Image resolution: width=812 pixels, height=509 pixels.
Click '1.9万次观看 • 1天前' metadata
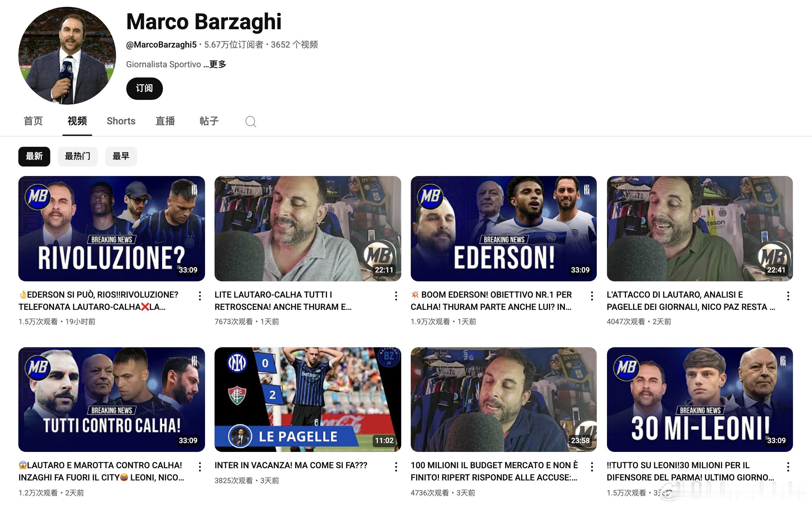coord(443,321)
